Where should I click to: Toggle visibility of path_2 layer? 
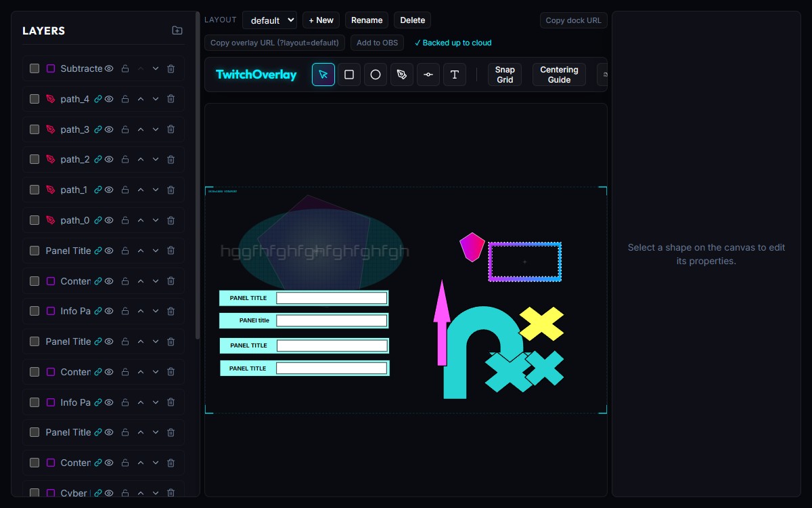click(109, 159)
